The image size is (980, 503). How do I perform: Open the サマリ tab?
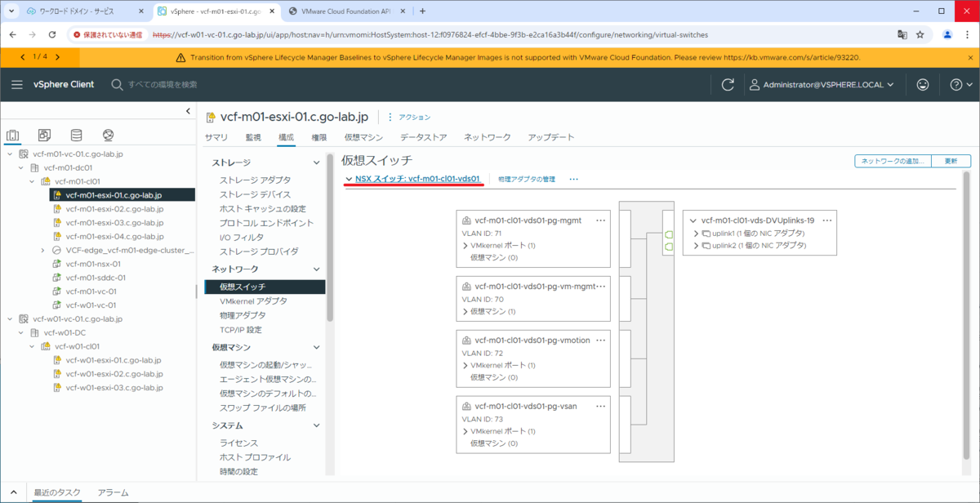click(x=216, y=137)
